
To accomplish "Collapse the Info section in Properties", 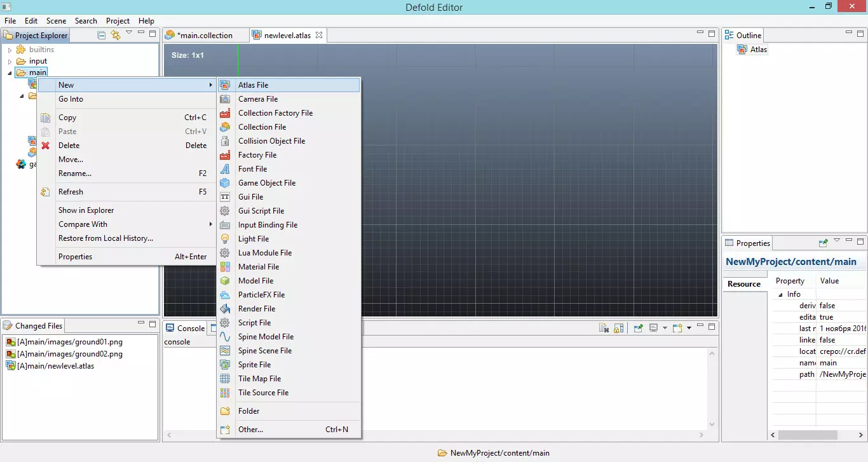I will point(780,294).
